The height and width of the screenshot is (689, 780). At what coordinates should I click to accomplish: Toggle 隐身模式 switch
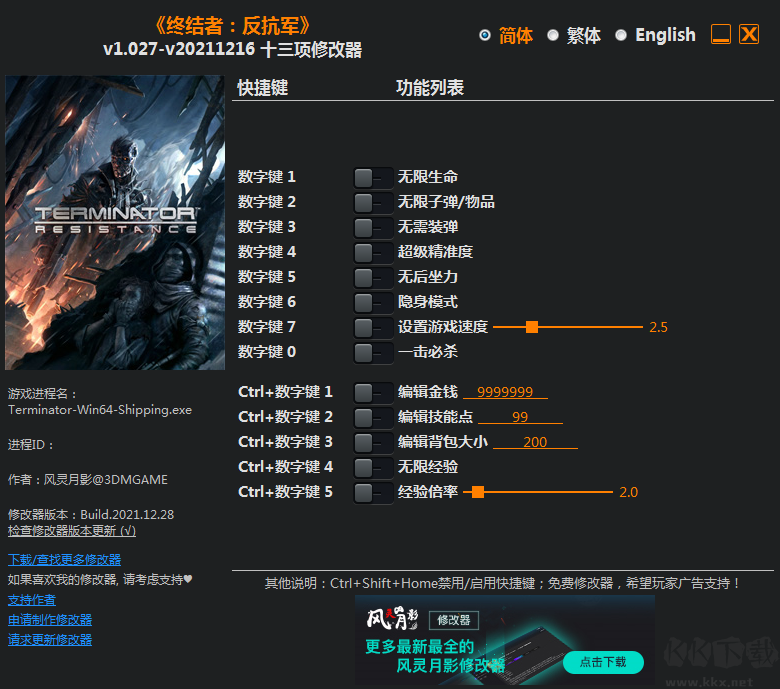[x=373, y=302]
